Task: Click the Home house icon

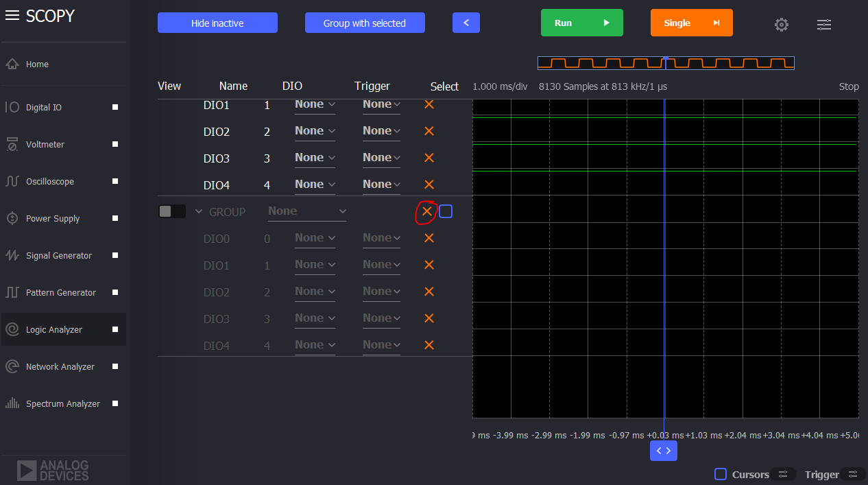Action: (x=12, y=64)
